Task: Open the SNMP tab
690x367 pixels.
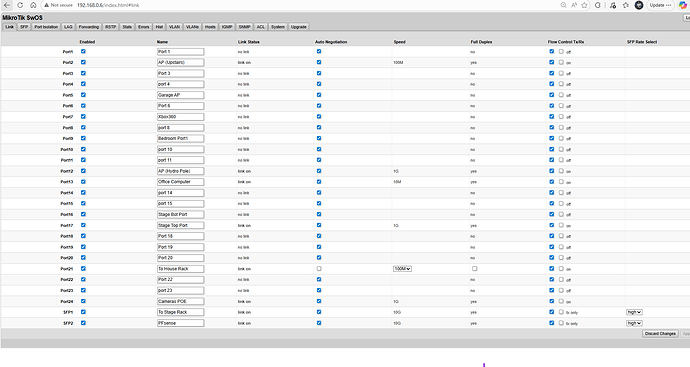Action: (245, 27)
